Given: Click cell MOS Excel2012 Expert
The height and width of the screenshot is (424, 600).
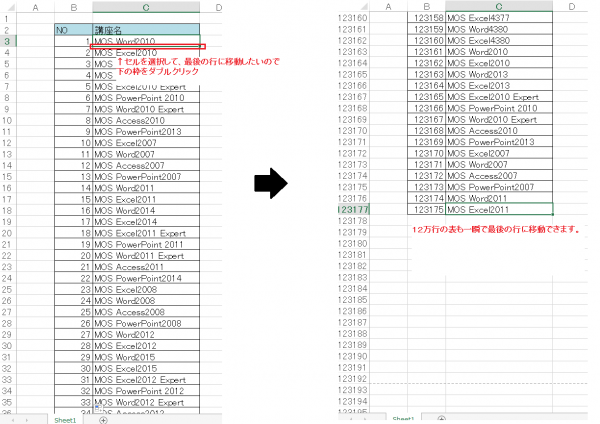Looking at the screenshot, I should coord(146,380).
